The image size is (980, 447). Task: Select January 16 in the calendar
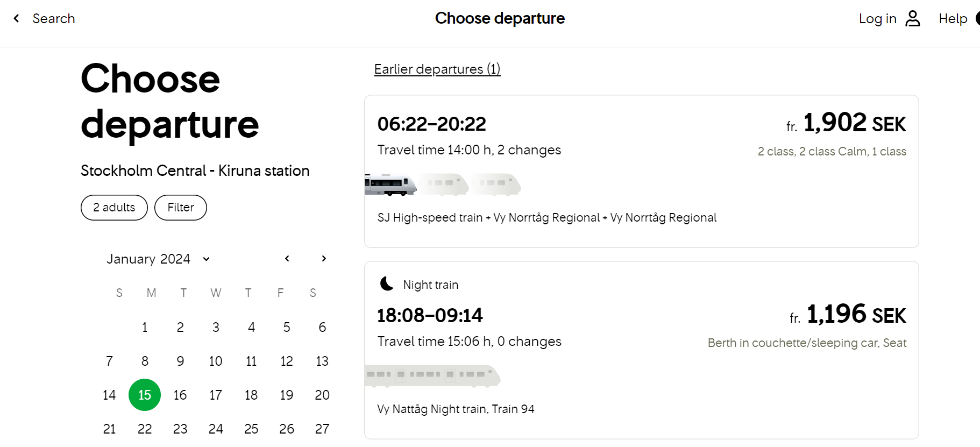click(180, 395)
